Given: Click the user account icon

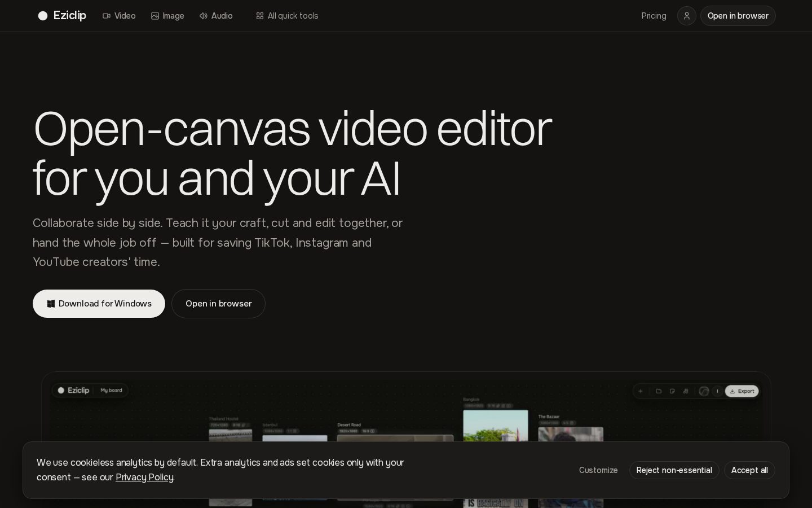Looking at the screenshot, I should [686, 16].
